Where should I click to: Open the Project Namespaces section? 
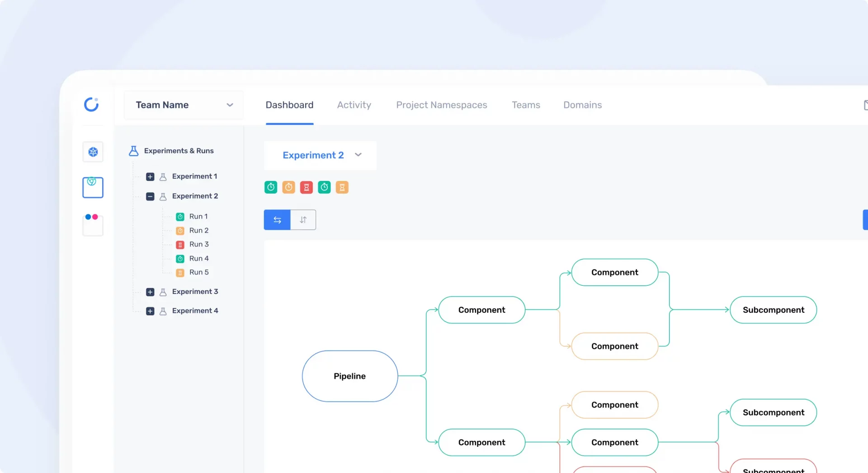click(x=442, y=105)
